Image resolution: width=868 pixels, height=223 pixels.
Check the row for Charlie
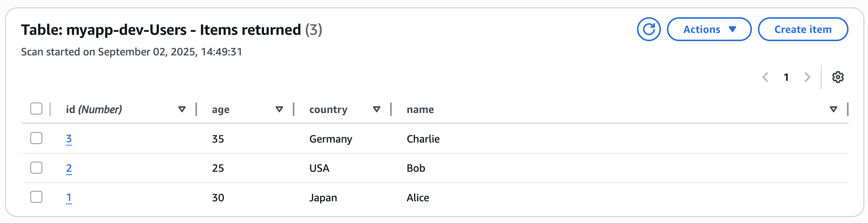(x=36, y=138)
